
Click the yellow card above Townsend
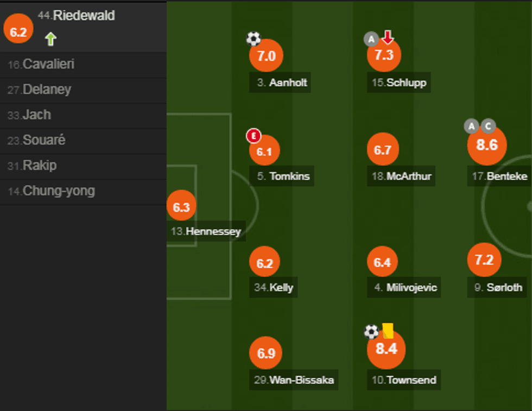[x=388, y=331]
